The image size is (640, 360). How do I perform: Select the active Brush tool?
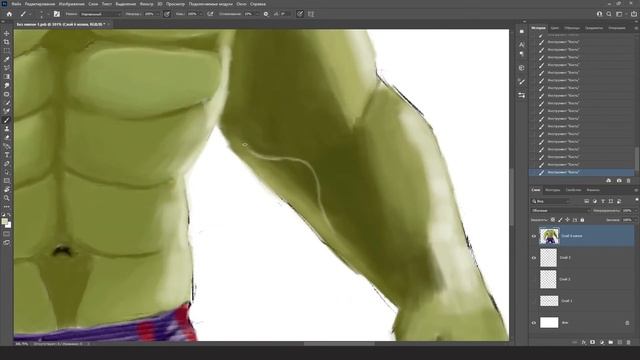coord(7,120)
